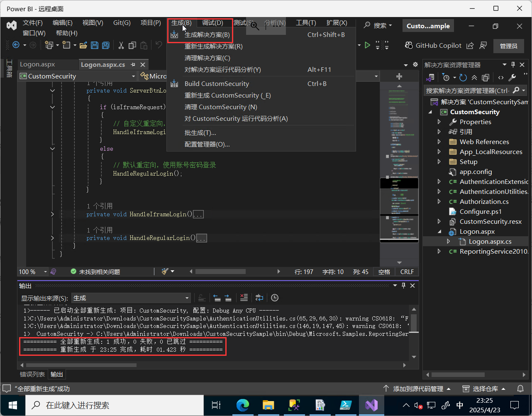532x416 pixels.
Task: Click the green Start Without Debugging arrow
Action: coord(367,45)
